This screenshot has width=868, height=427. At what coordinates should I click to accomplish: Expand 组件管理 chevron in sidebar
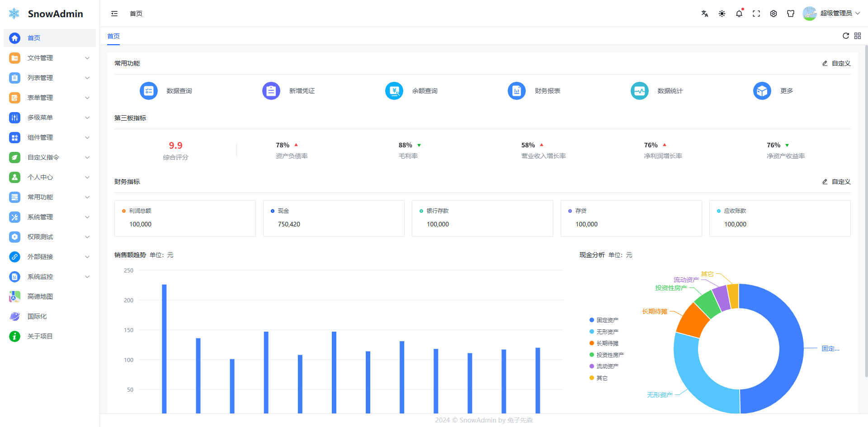tap(87, 137)
